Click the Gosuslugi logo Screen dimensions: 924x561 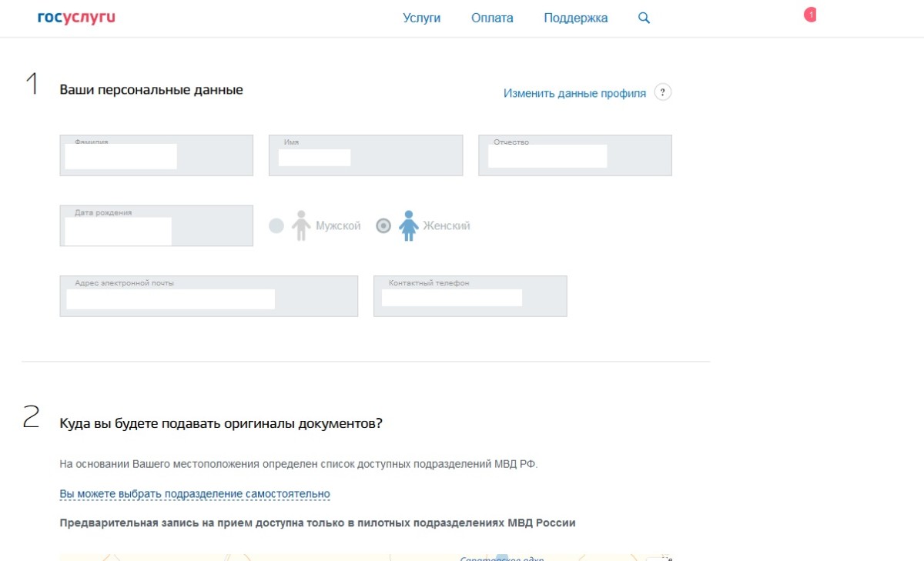pos(76,18)
